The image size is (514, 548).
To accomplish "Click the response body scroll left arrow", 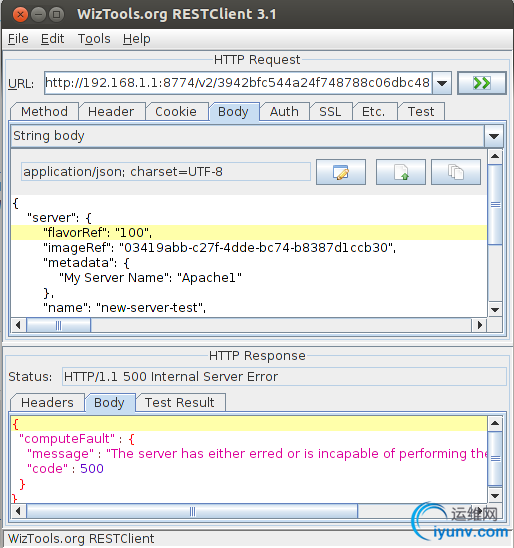I will [18, 512].
